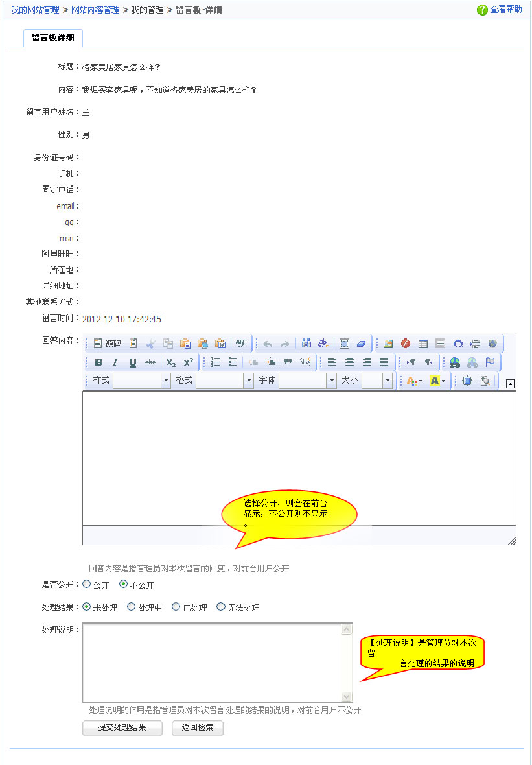The image size is (532, 765).
Task: Insert a numbered list
Action: click(x=216, y=362)
